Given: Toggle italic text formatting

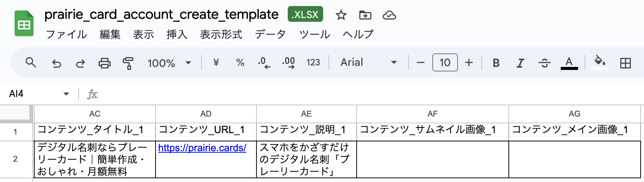Looking at the screenshot, I should pyautogui.click(x=520, y=63).
